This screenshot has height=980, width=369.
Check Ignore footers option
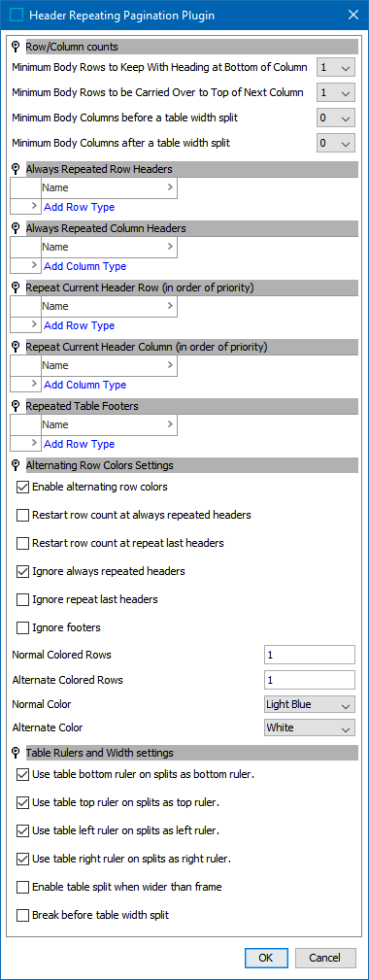(22, 627)
